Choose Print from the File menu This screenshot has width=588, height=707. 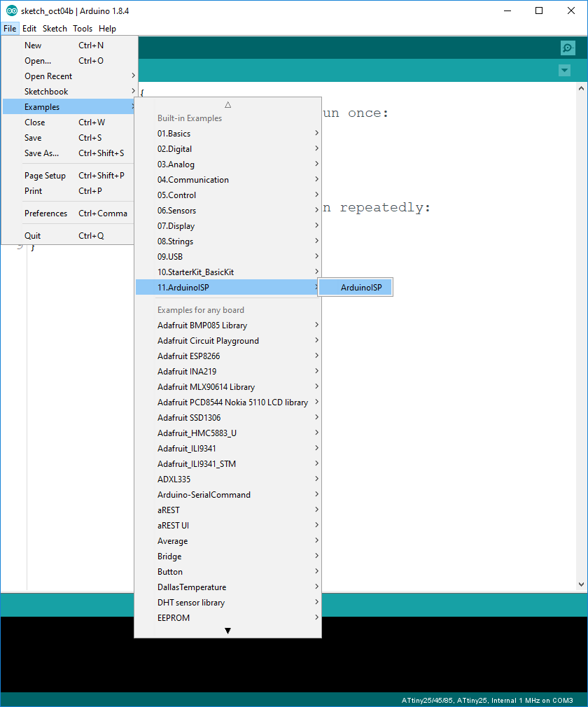coord(69,190)
